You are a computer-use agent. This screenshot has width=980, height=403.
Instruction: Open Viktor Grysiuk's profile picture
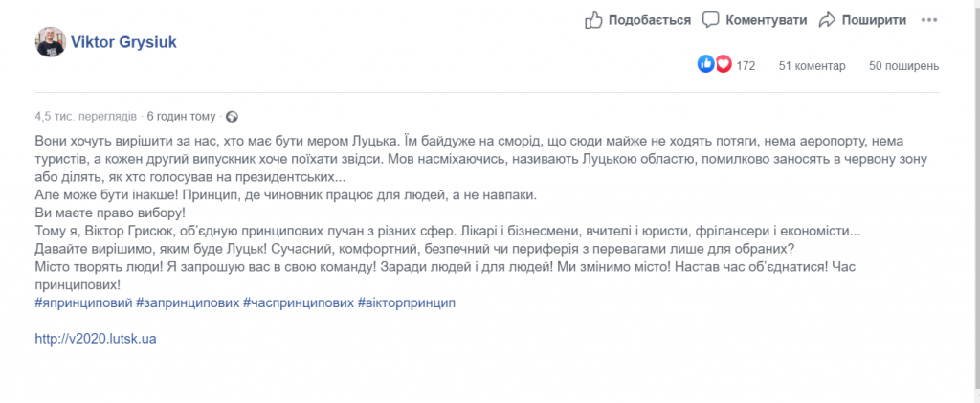(50, 43)
